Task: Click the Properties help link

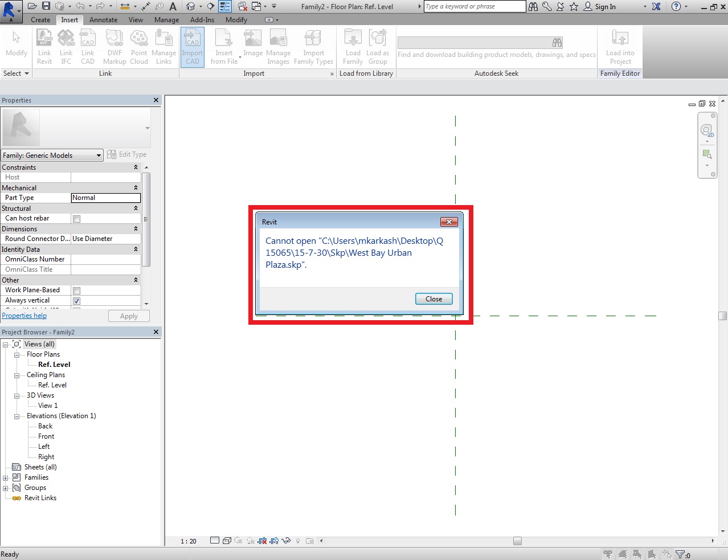Action: tap(24, 315)
